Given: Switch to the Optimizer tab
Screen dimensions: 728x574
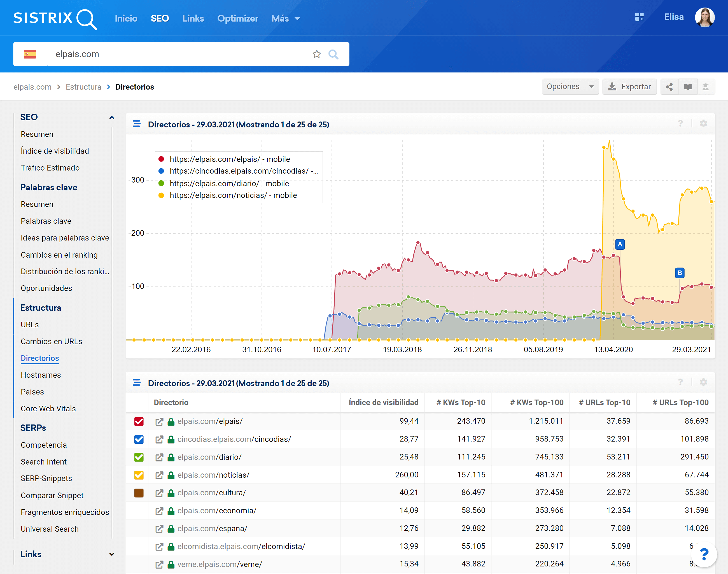Looking at the screenshot, I should pyautogui.click(x=237, y=18).
